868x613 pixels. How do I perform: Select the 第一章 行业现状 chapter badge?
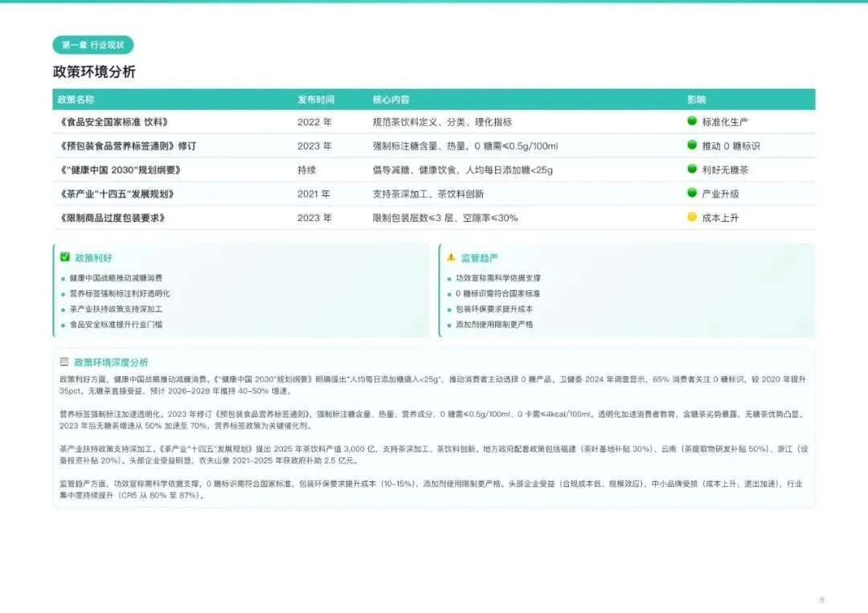(93, 45)
